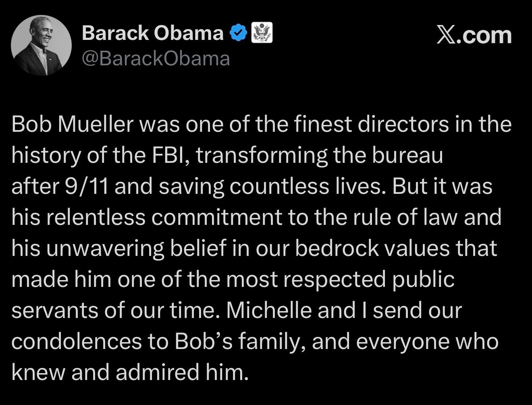This screenshot has height=405, width=532.
Task: Click the government seal badge icon
Action: 262,33
